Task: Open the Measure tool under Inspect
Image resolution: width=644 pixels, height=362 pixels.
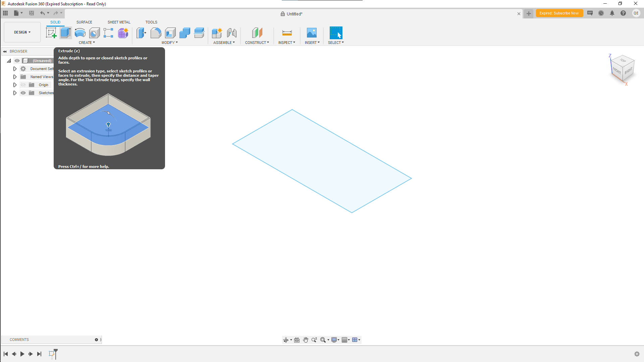Action: [287, 33]
